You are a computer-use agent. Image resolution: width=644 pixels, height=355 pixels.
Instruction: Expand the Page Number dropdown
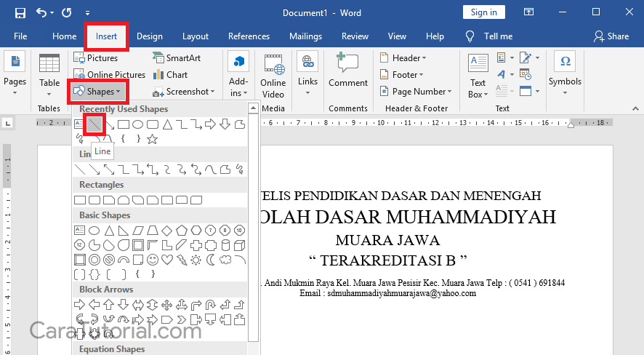click(416, 92)
